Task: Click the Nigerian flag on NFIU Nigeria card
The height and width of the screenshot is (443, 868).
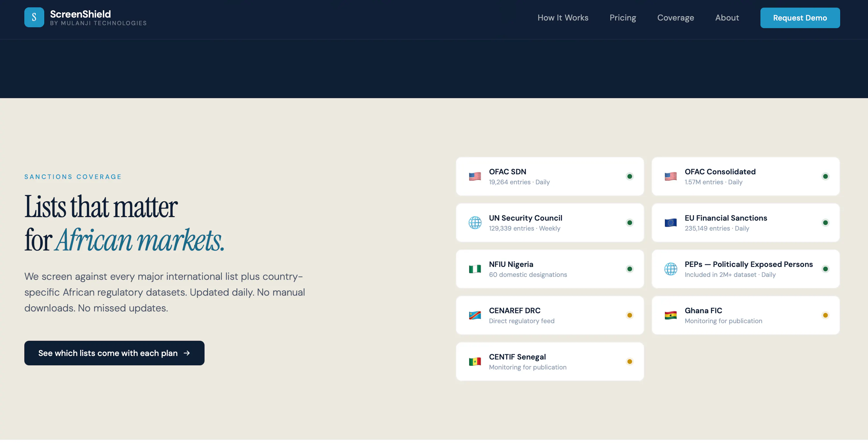Action: click(475, 269)
